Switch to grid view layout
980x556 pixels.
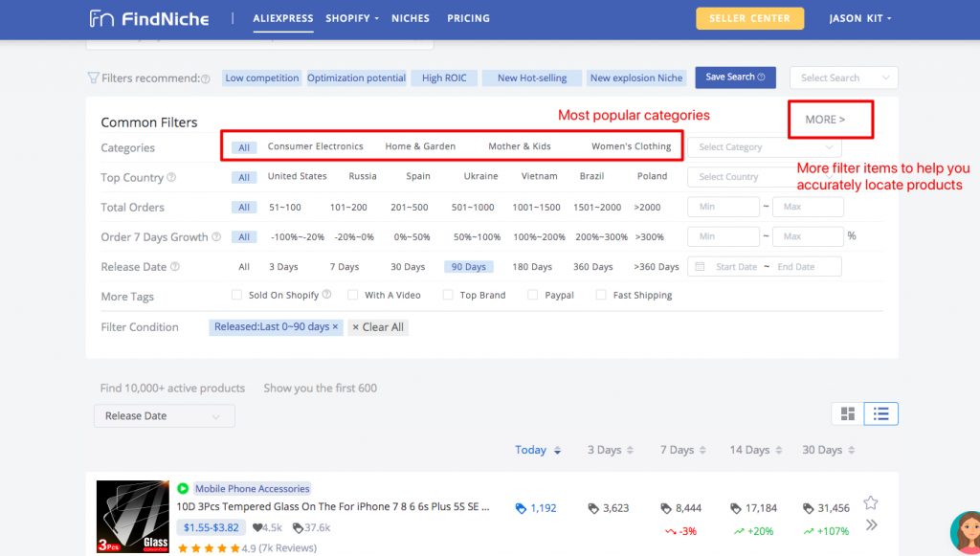(848, 413)
